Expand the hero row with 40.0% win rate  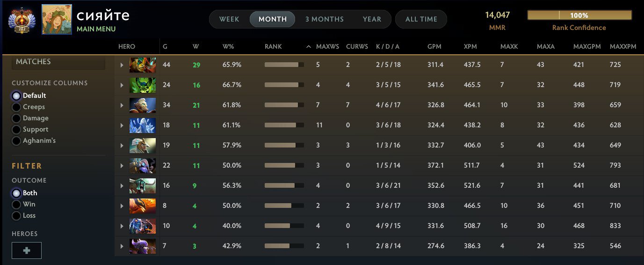(x=122, y=226)
